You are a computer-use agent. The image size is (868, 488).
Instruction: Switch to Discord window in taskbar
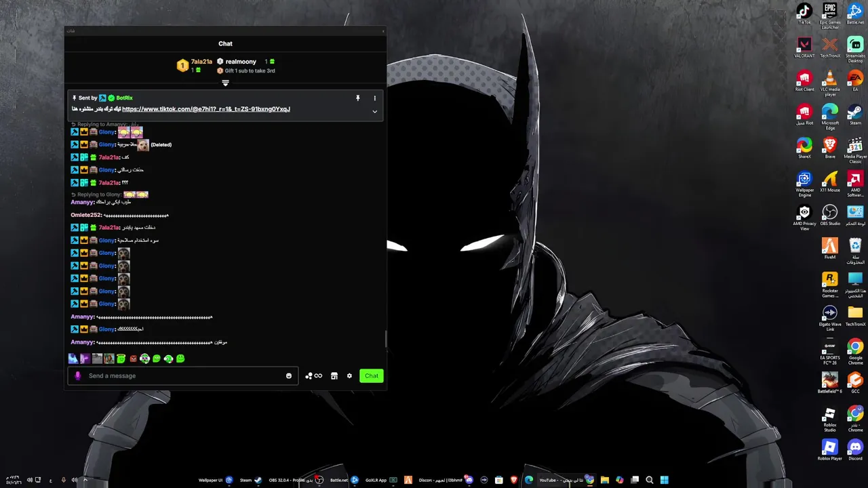tap(446, 480)
